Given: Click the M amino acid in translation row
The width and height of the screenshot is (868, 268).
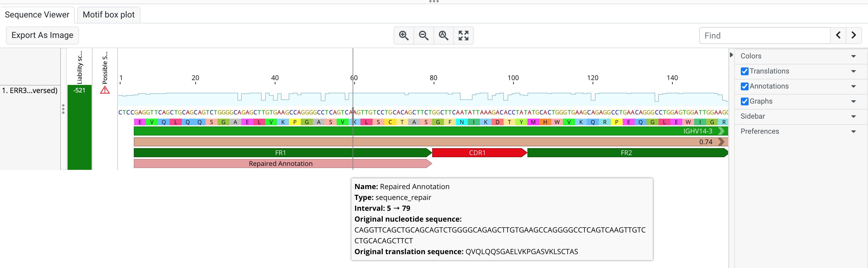Looking at the screenshot, I should [x=533, y=122].
